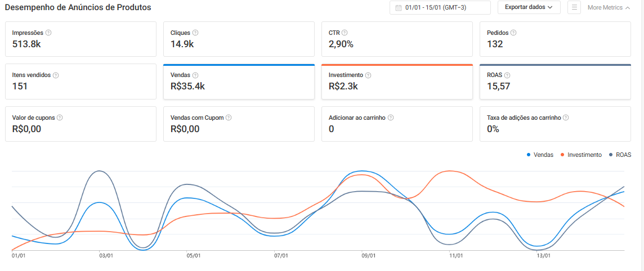Select the Adicionar ao carrinho card

click(x=397, y=124)
